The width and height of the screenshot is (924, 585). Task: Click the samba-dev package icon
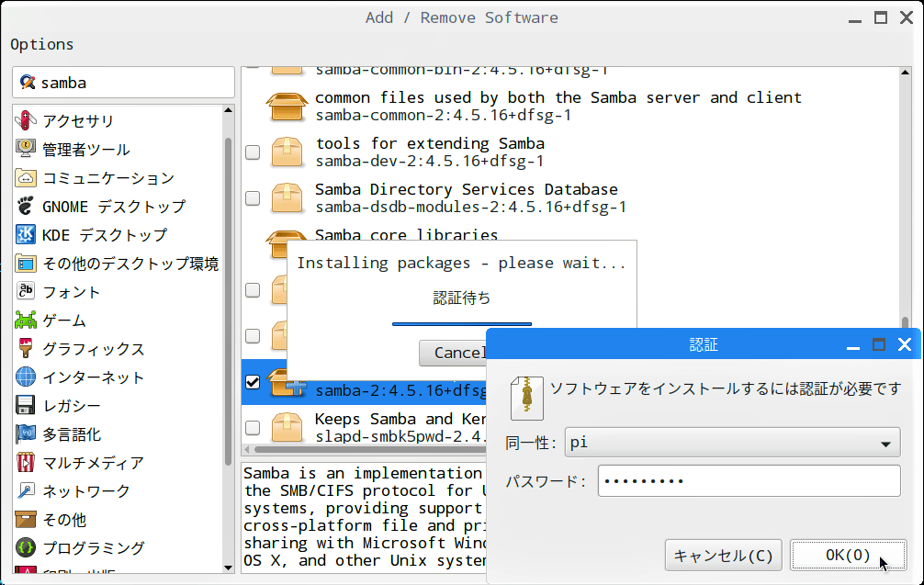287,152
